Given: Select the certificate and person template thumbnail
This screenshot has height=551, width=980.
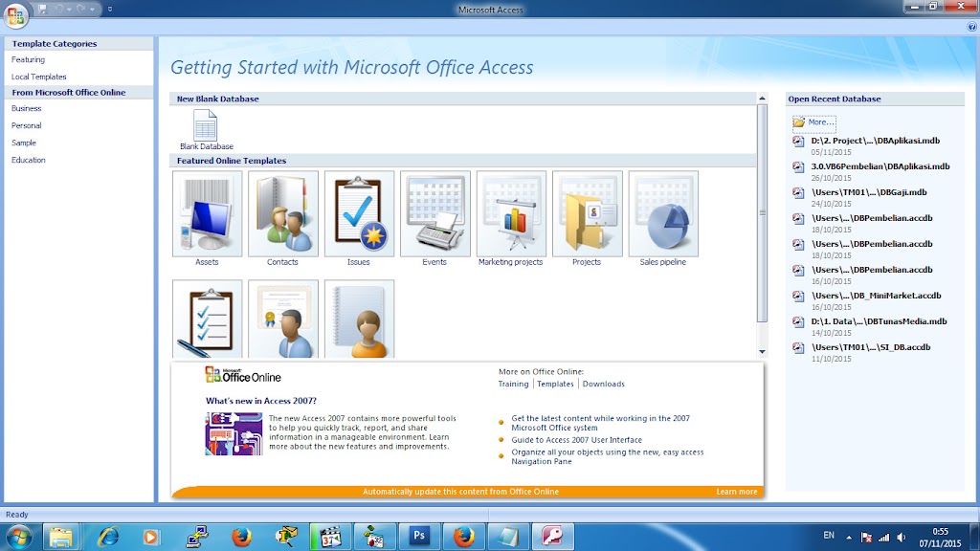Looking at the screenshot, I should (x=283, y=319).
